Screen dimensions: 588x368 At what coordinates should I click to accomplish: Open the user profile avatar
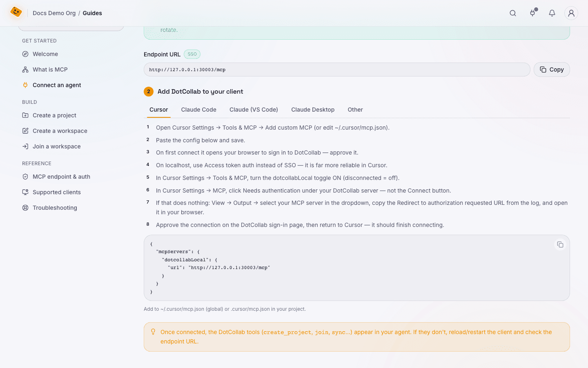pos(571,13)
